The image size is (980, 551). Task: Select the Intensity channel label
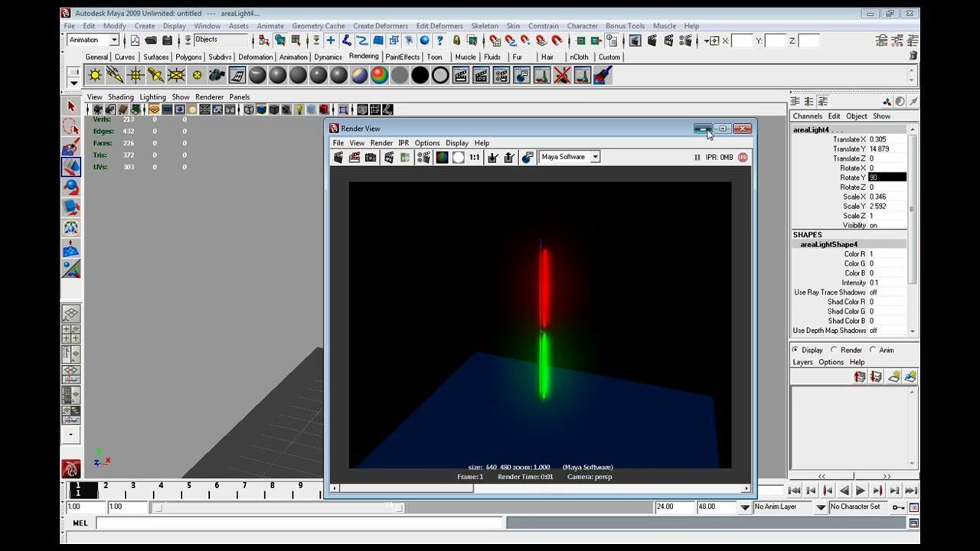(x=854, y=283)
